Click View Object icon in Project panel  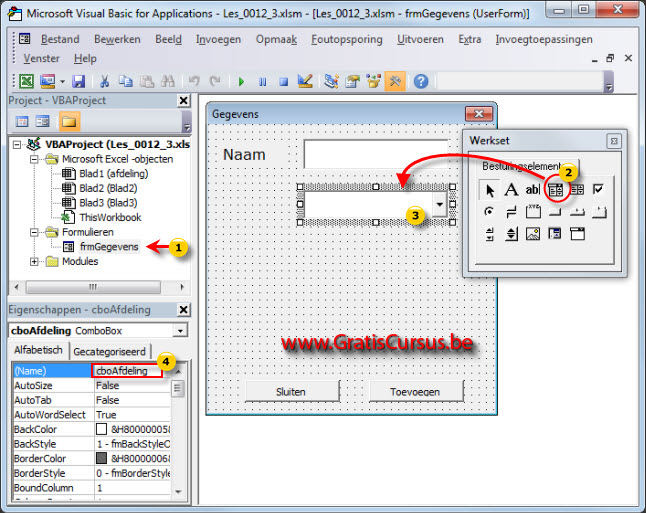pos(42,121)
